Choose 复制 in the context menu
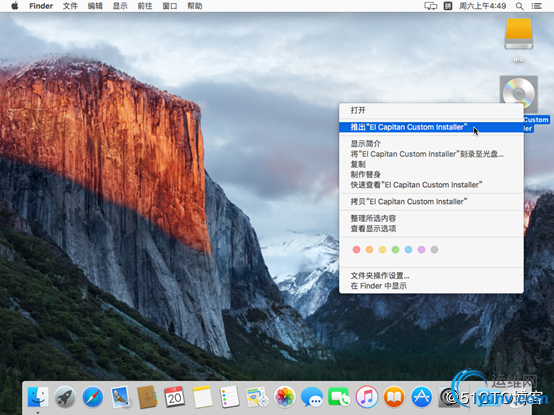This screenshot has height=415, width=554. click(431, 164)
